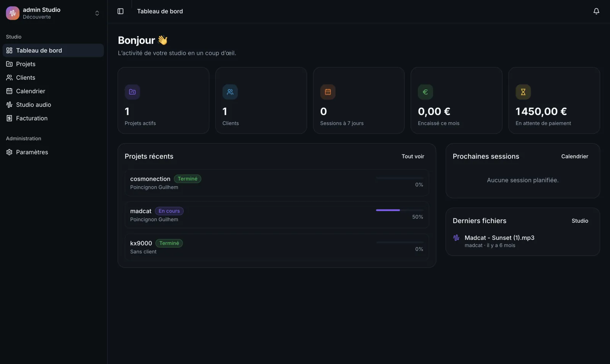Open Clients page in sidebar
The width and height of the screenshot is (610, 364).
point(53,78)
